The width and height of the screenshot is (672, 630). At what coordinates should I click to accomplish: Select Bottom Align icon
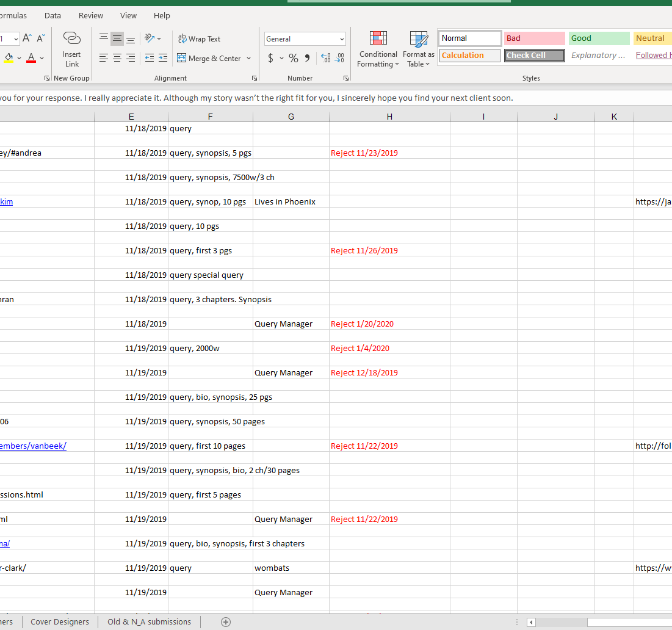click(x=131, y=38)
